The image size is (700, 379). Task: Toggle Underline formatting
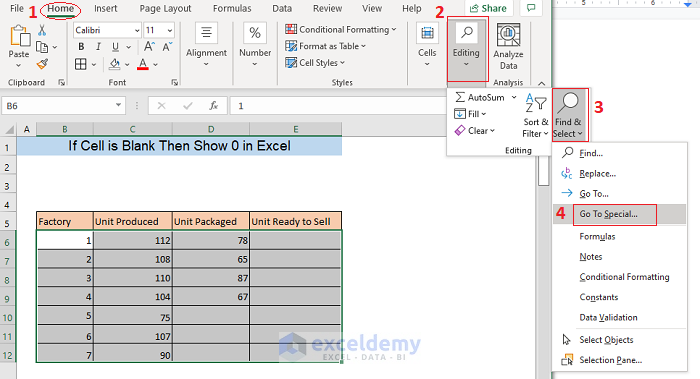(115, 46)
